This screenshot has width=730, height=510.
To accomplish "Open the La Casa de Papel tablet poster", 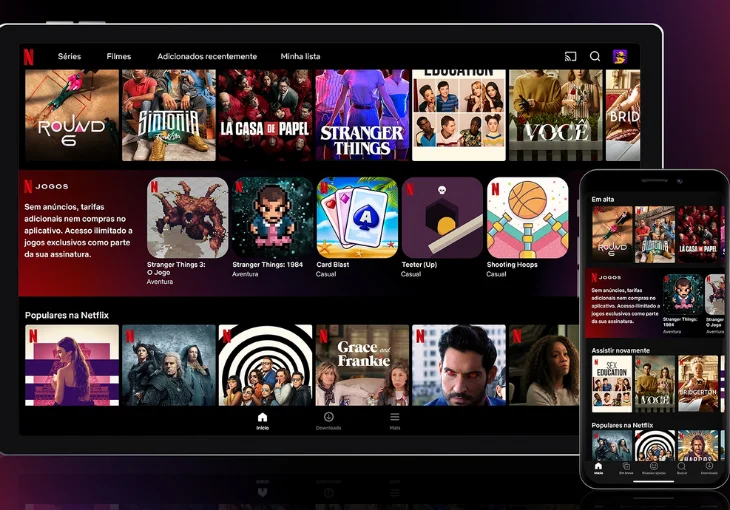I will [265, 115].
